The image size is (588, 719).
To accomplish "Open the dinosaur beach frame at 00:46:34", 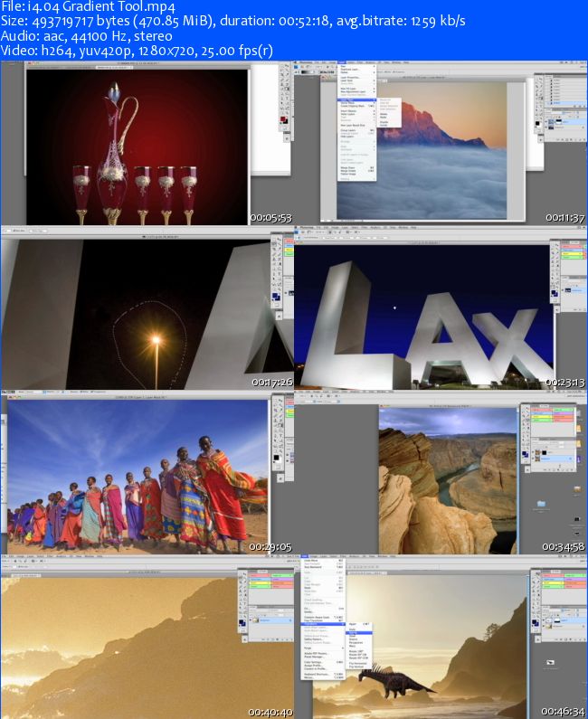I will pyautogui.click(x=441, y=637).
